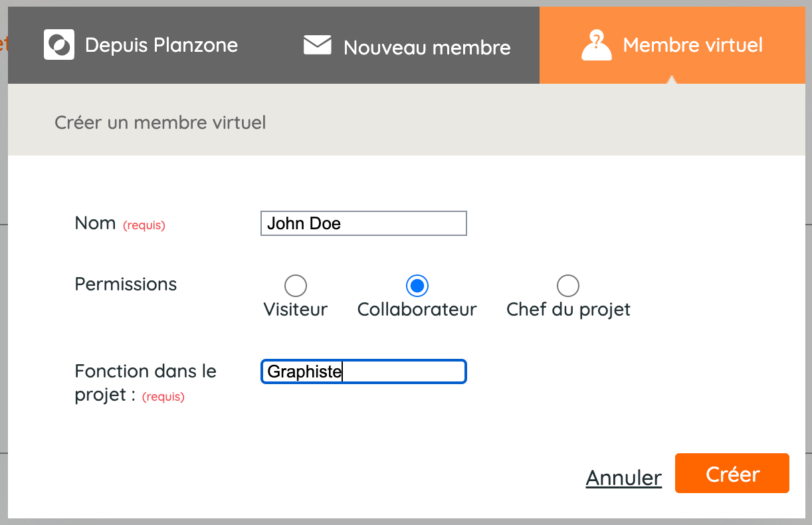
Task: Click the orange Créer button
Action: 732,473
